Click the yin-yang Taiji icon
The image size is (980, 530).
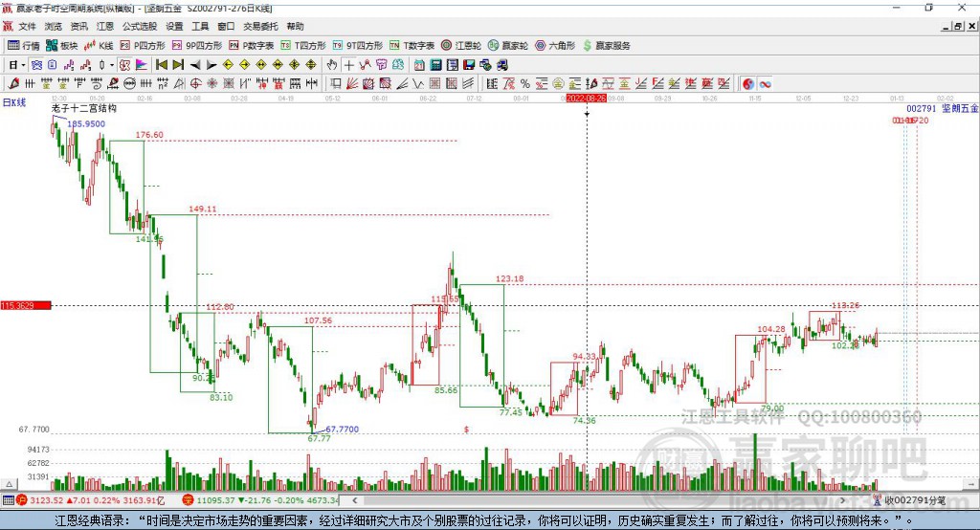pyautogui.click(x=748, y=85)
